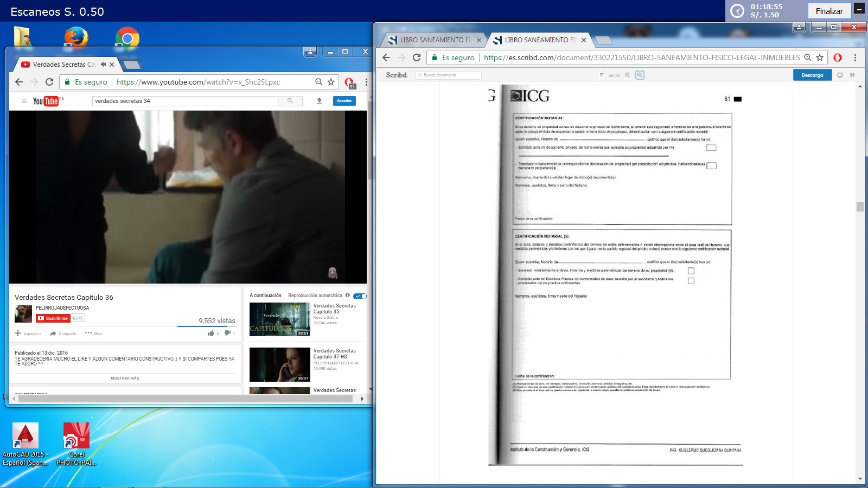Click Finalizar button in top bar

coord(829,11)
